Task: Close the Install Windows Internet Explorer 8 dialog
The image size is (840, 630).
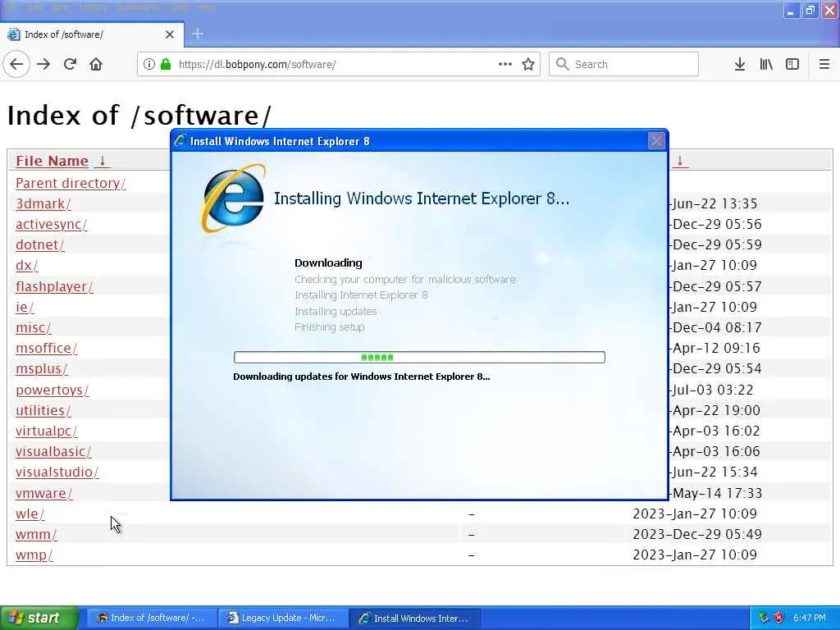Action: [656, 141]
